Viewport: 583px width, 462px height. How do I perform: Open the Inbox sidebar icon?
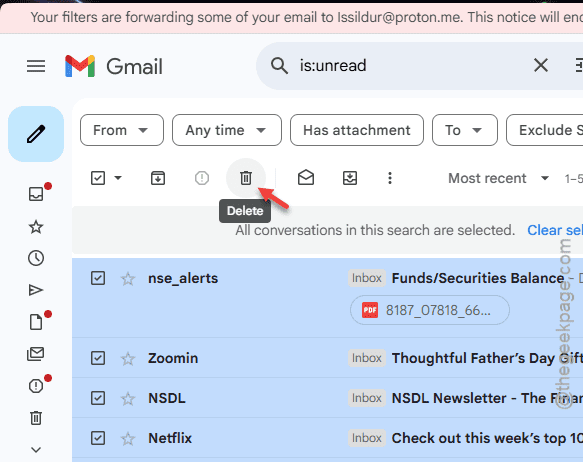(36, 194)
